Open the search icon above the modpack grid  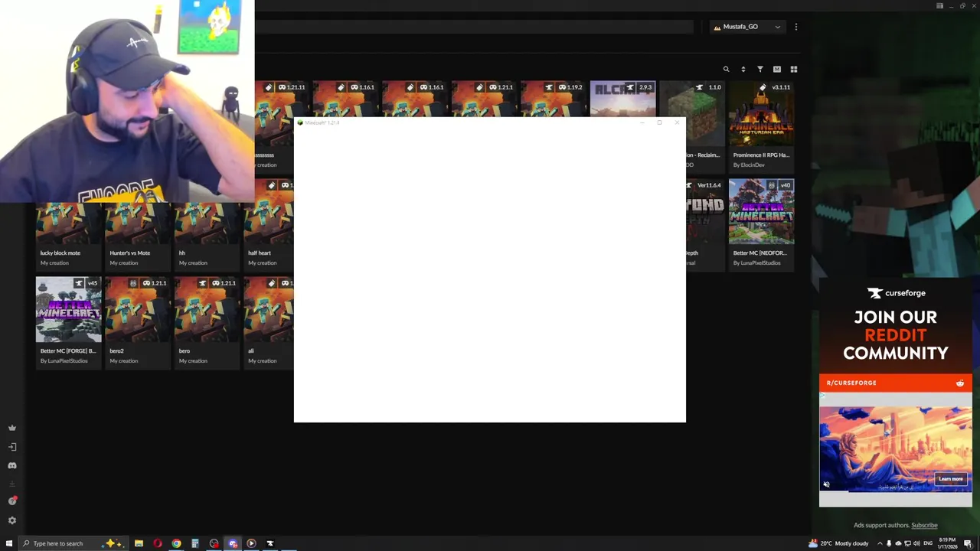[726, 70]
